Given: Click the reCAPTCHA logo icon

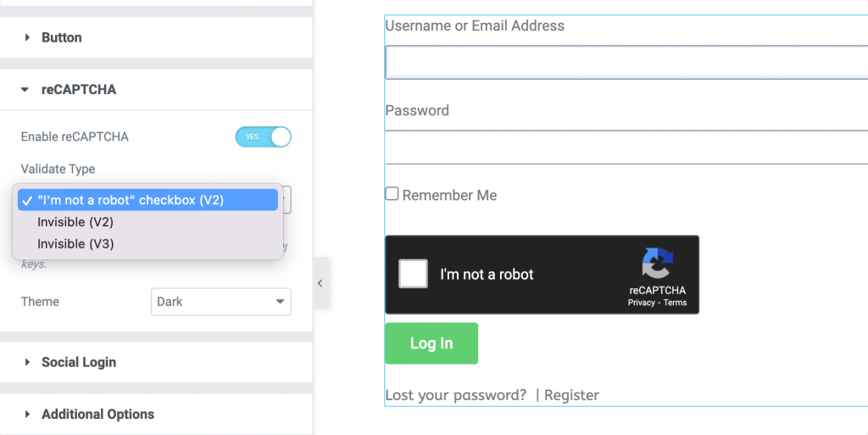Looking at the screenshot, I should click(x=657, y=263).
